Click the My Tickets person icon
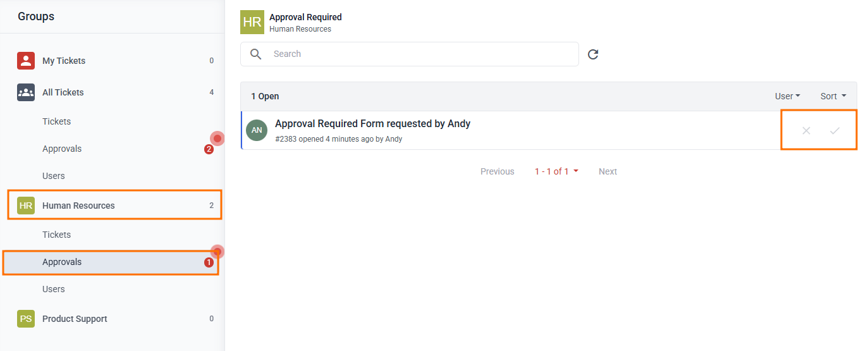The width and height of the screenshot is (868, 351). (26, 61)
